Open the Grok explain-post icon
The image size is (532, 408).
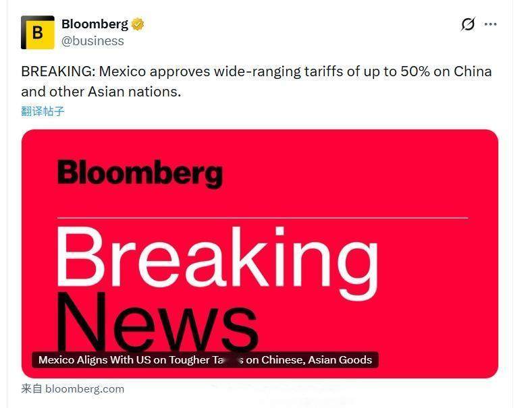pos(468,24)
